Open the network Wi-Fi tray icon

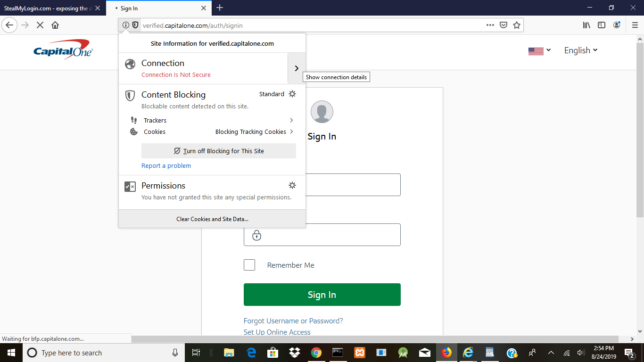click(567, 353)
